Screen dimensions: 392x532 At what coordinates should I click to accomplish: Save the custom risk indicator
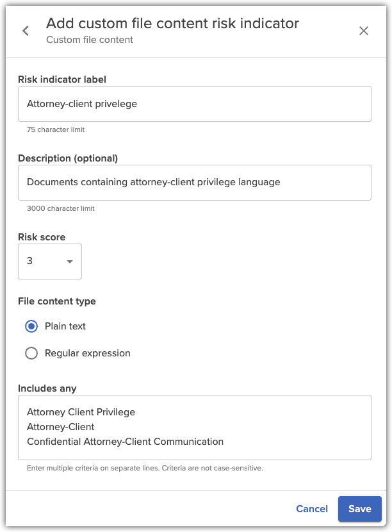click(x=359, y=508)
